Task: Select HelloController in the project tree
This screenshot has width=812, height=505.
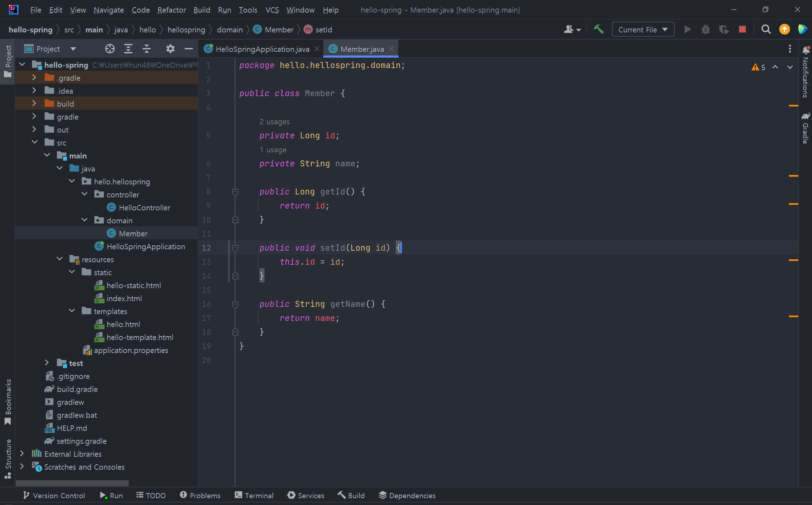Action: (x=144, y=207)
